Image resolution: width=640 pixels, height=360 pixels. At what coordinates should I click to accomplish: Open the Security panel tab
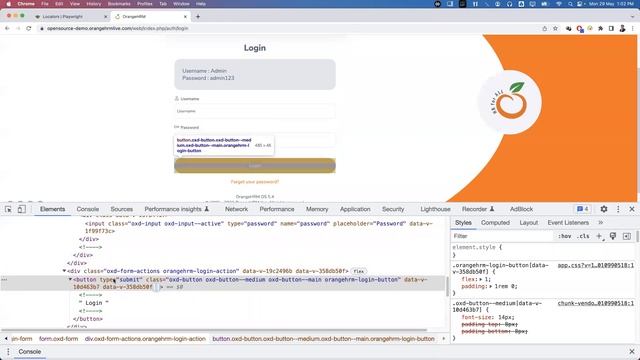(x=393, y=209)
